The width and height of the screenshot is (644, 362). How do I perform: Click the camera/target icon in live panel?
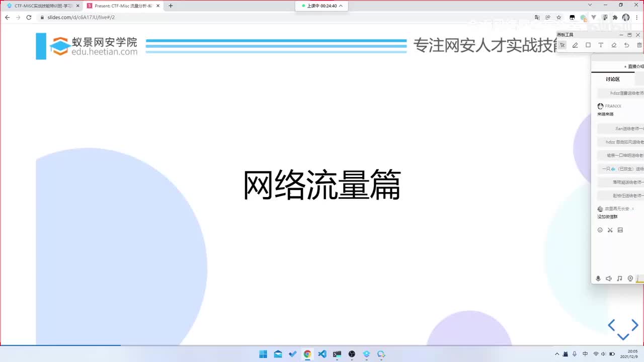630,279
